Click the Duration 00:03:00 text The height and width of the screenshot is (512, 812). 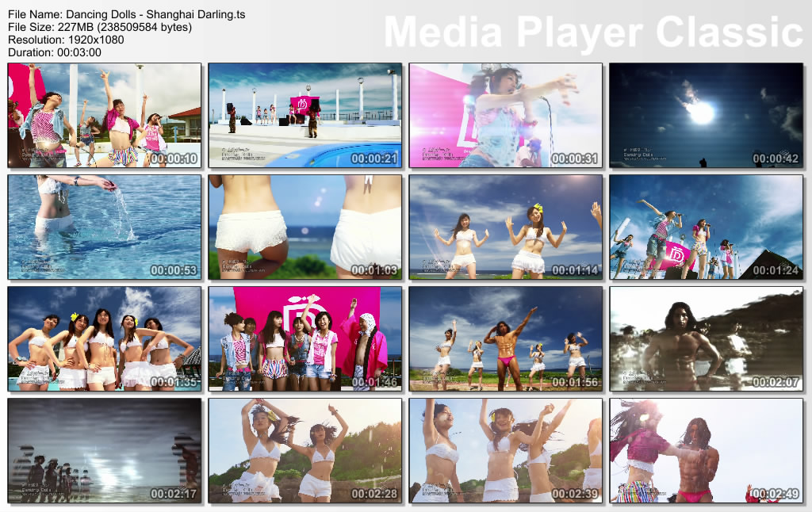click(x=55, y=52)
